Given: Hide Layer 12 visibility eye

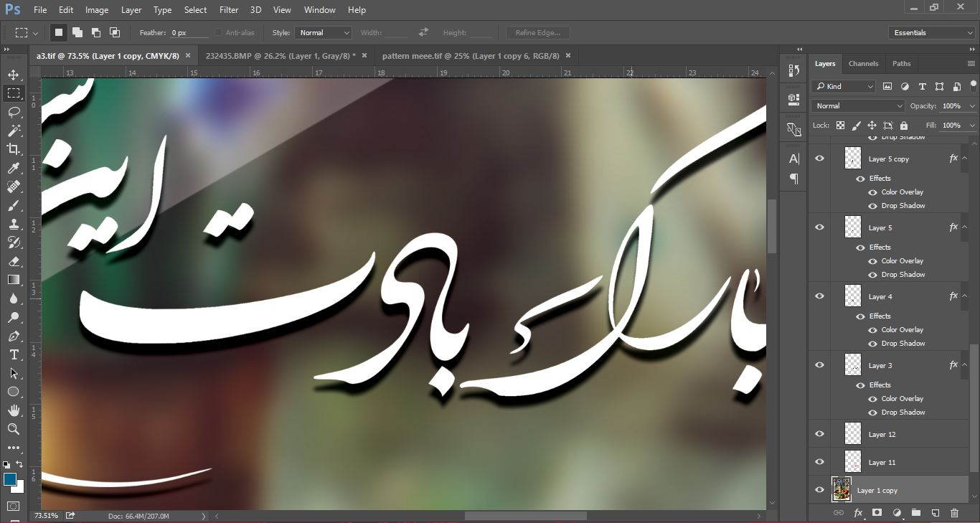Looking at the screenshot, I should point(819,434).
